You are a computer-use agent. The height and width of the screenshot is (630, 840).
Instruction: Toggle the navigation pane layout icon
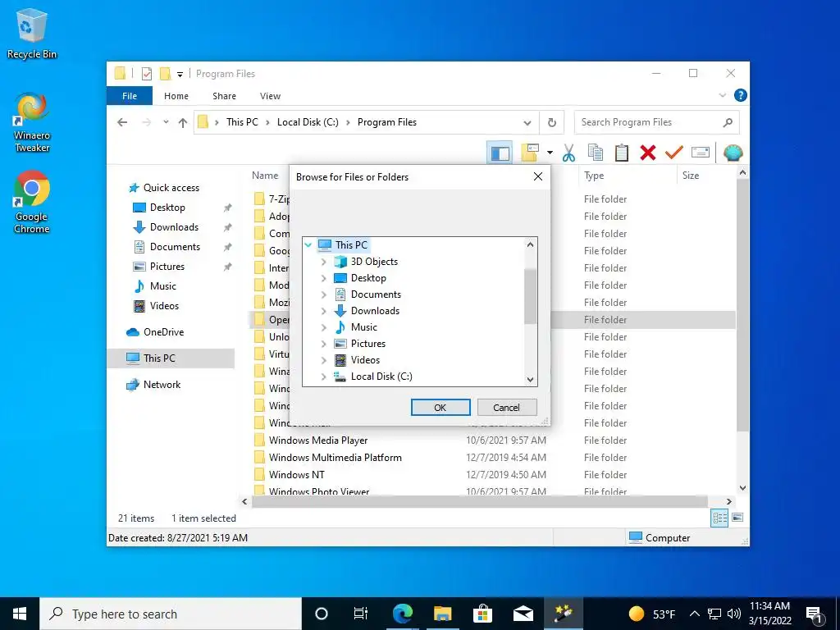pyautogui.click(x=500, y=153)
